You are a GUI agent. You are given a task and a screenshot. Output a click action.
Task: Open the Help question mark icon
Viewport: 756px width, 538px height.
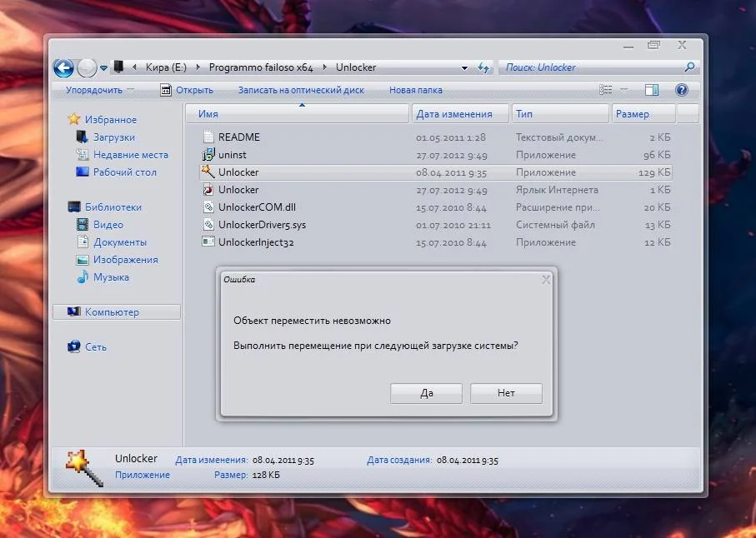click(x=681, y=90)
